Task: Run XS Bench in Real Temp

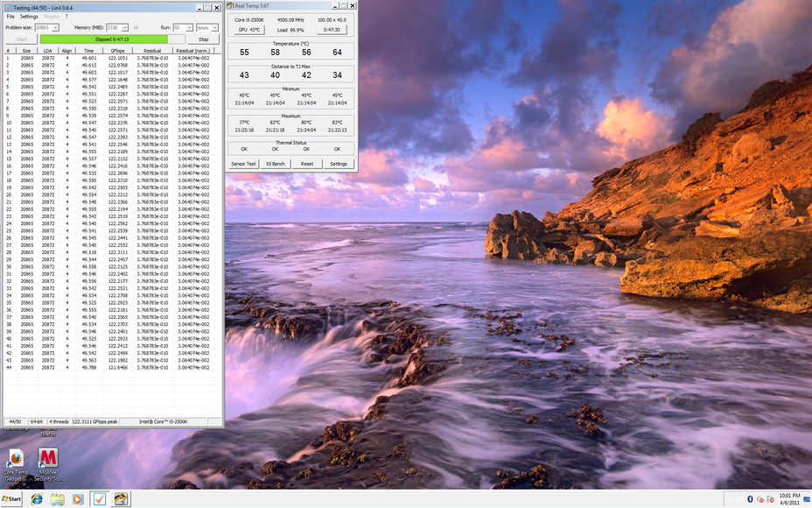Action: click(x=276, y=164)
